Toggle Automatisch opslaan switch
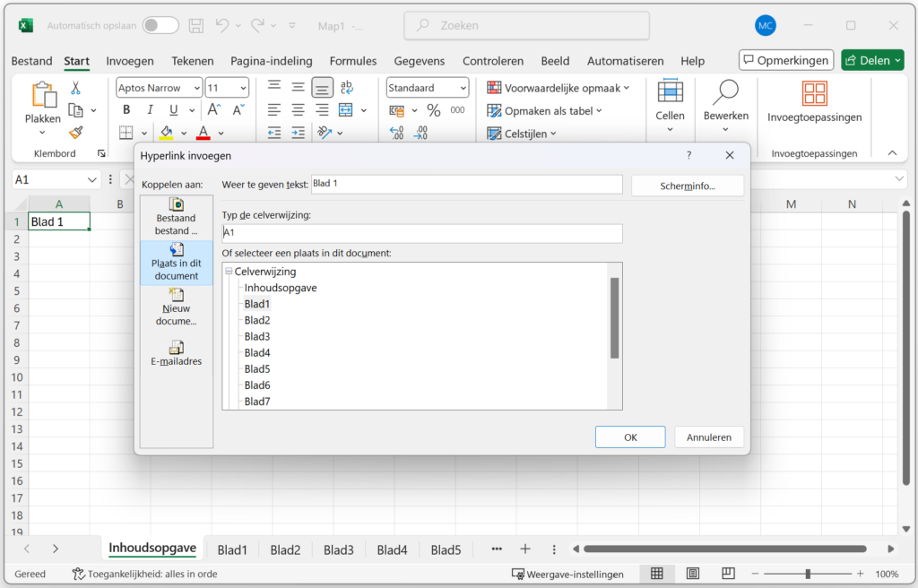 coord(160,25)
